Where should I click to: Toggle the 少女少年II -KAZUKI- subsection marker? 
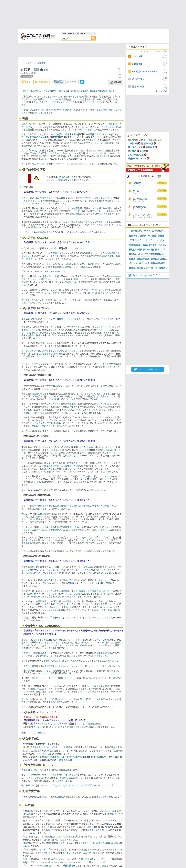point(20,238)
